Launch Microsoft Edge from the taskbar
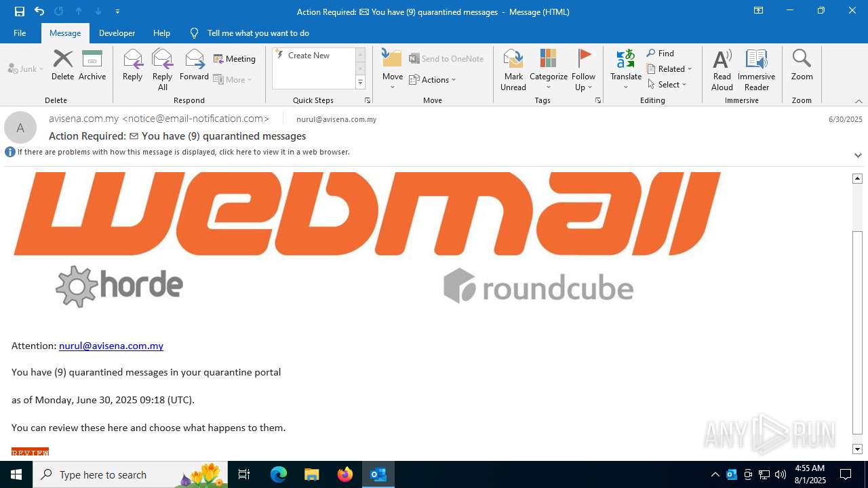The image size is (868, 488). [x=279, y=474]
